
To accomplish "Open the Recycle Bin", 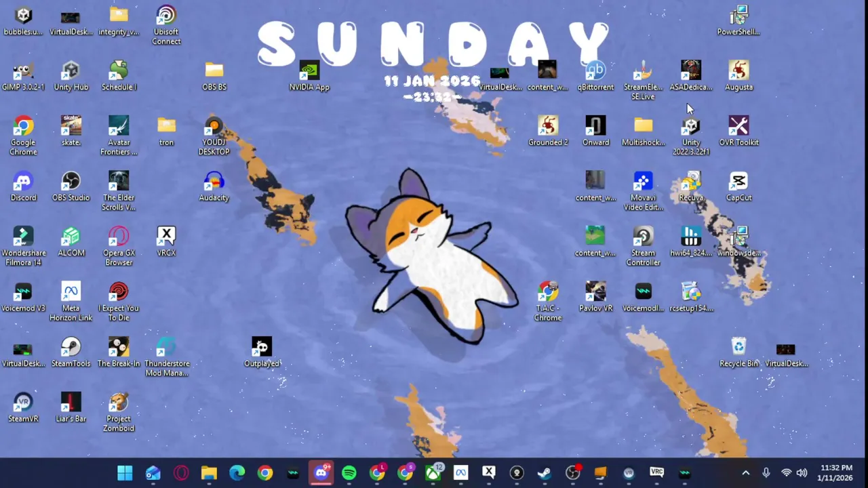I will click(738, 353).
